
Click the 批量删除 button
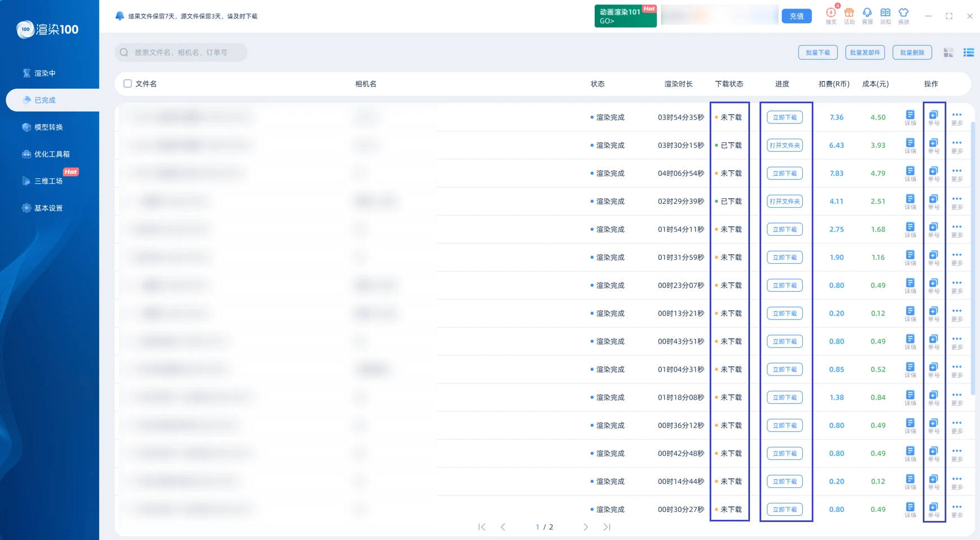912,52
